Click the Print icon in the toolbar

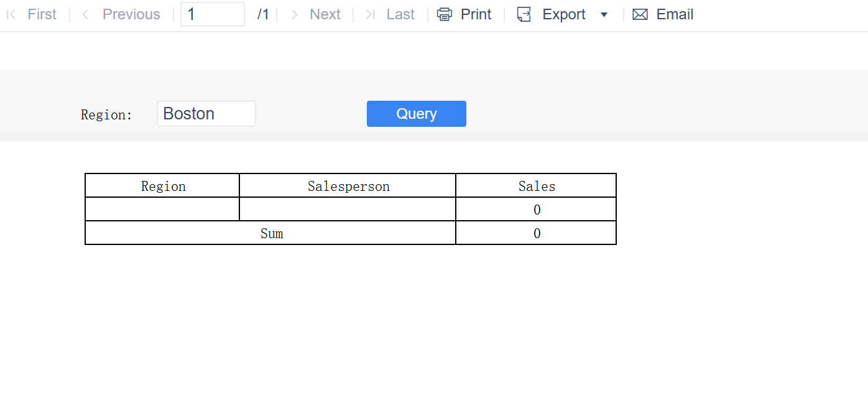(444, 14)
